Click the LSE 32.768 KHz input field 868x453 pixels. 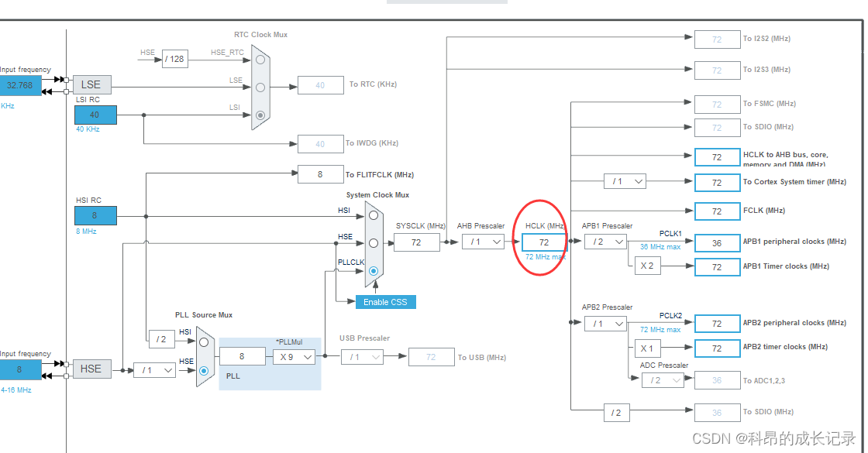coord(19,85)
